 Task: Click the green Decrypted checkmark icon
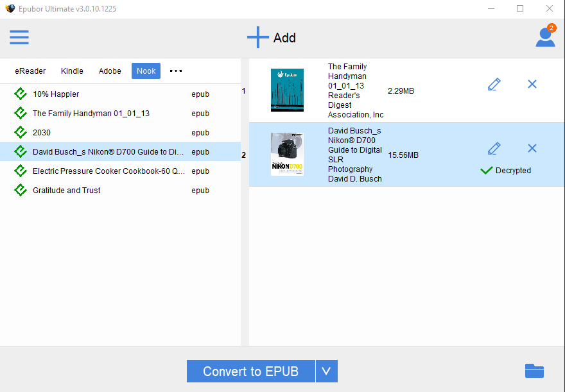coord(487,171)
